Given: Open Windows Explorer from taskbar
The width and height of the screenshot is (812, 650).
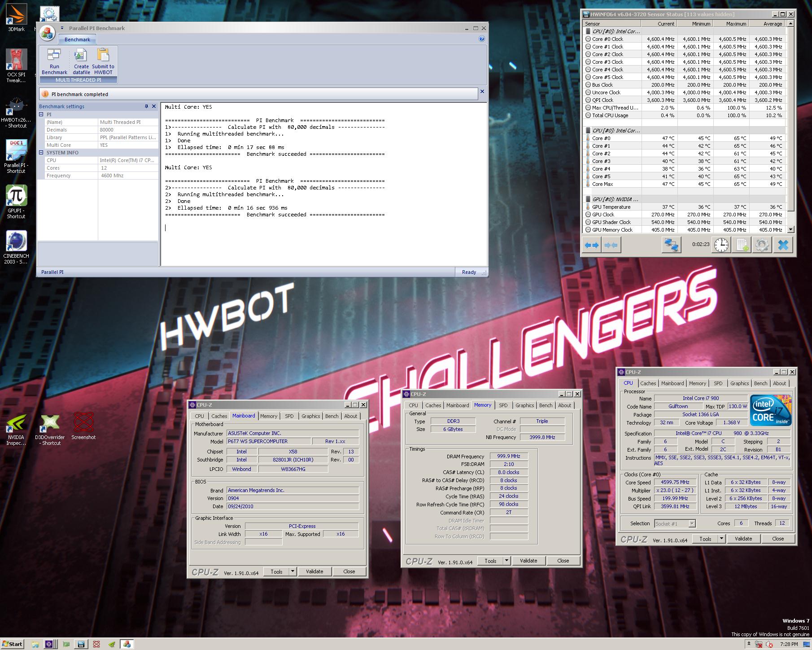Looking at the screenshot, I should pyautogui.click(x=35, y=644).
